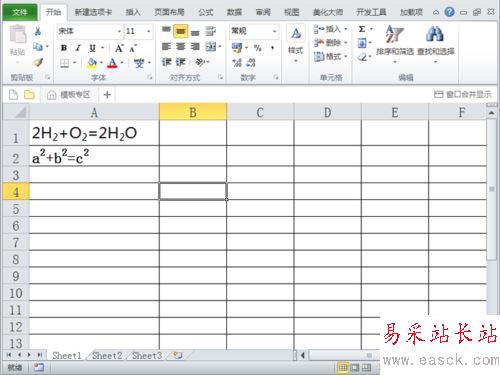Switch to the 数据 ribbon tab
Image resolution: width=500 pixels, height=375 pixels.
pyautogui.click(x=234, y=12)
